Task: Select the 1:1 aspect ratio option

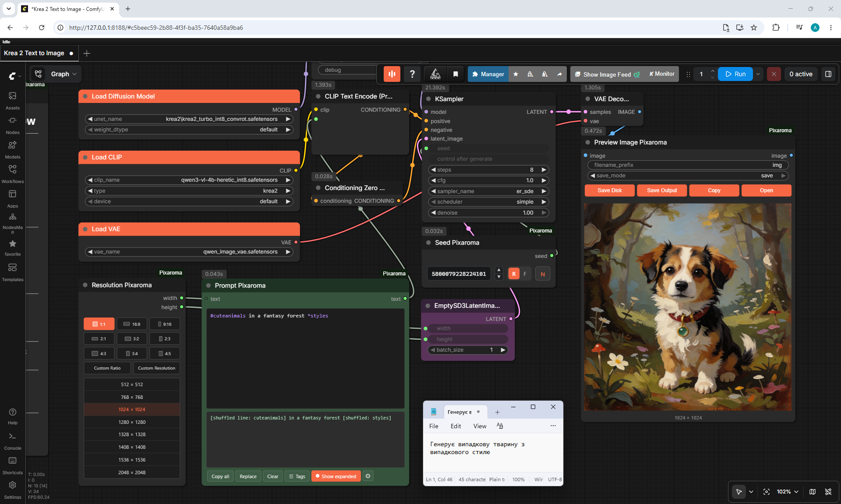Action: tap(99, 324)
